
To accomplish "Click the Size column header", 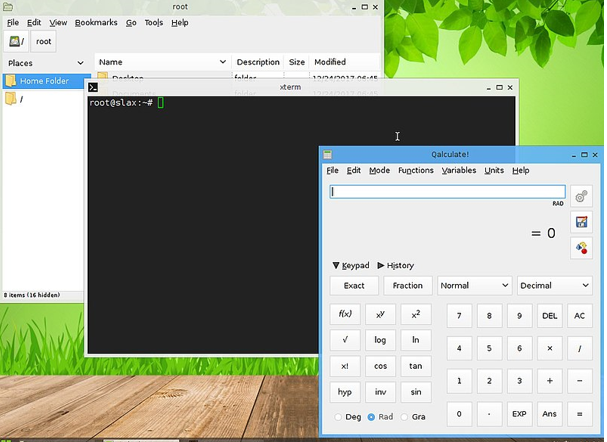I will pos(297,62).
